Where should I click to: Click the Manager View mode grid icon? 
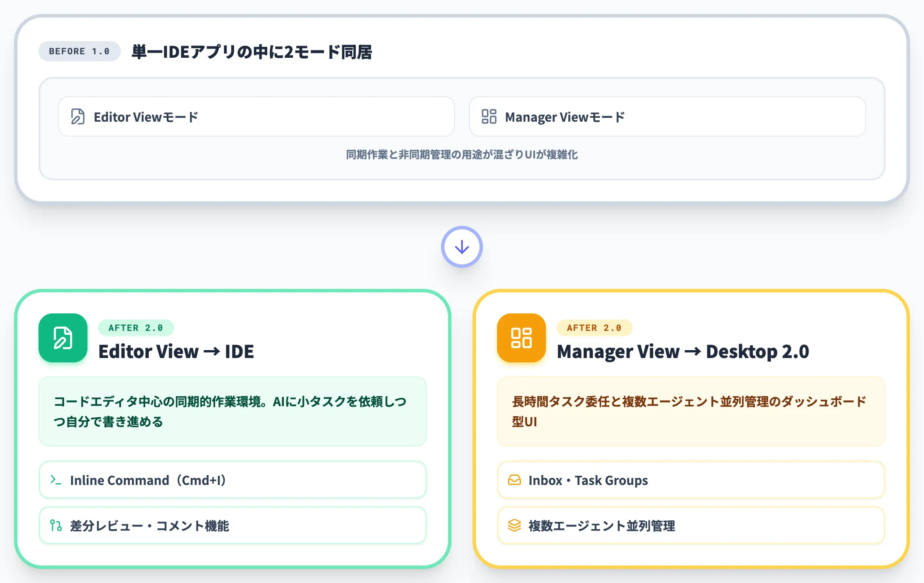489,117
